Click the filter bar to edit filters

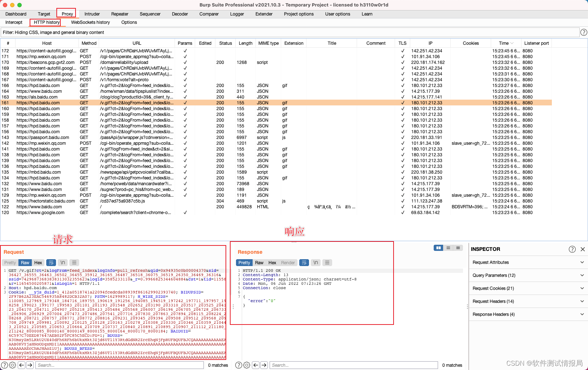(x=290, y=32)
